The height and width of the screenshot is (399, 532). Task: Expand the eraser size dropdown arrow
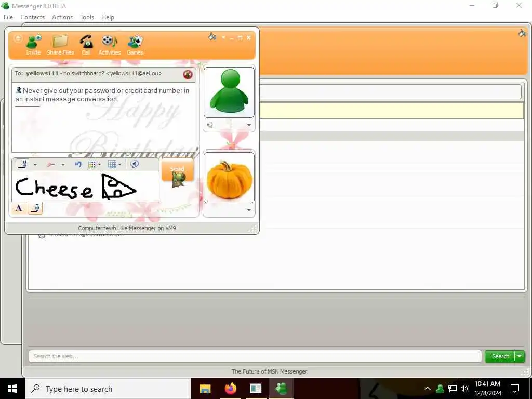click(63, 165)
